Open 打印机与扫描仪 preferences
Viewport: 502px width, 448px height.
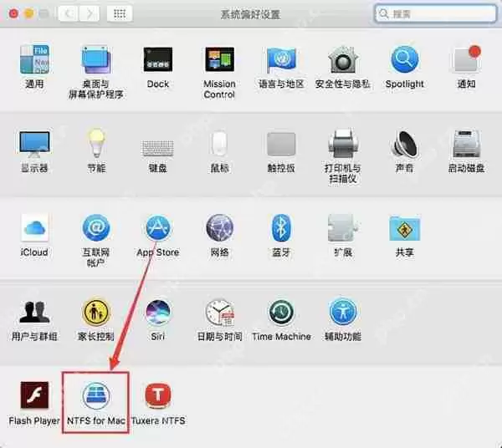342,144
